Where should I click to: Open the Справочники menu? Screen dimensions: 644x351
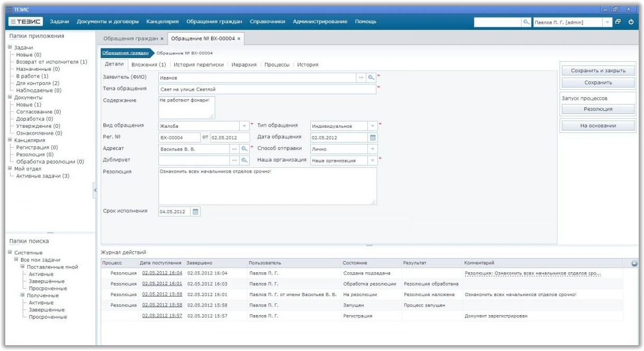pyautogui.click(x=268, y=22)
